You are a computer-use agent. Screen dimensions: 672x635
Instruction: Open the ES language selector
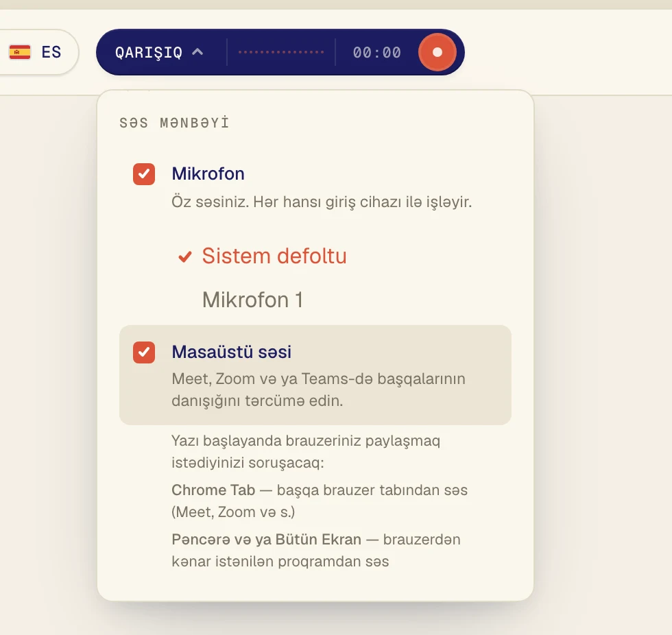(x=36, y=52)
